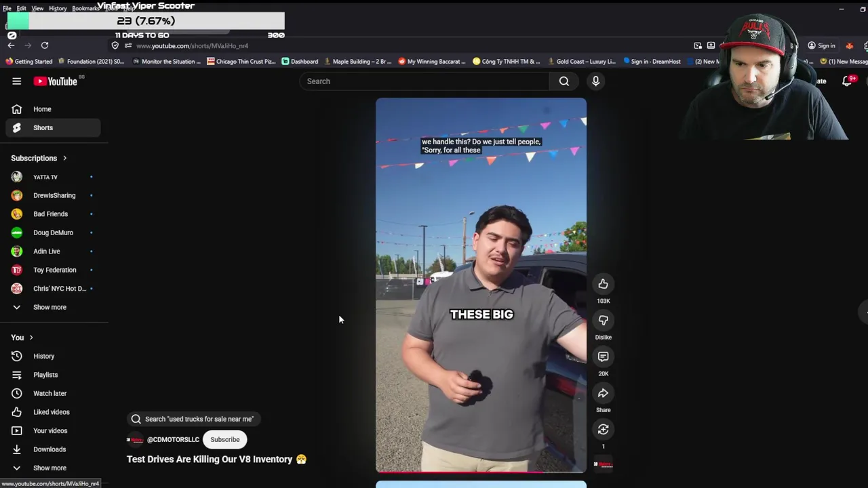Open the Edit menu in the browser

21,8
